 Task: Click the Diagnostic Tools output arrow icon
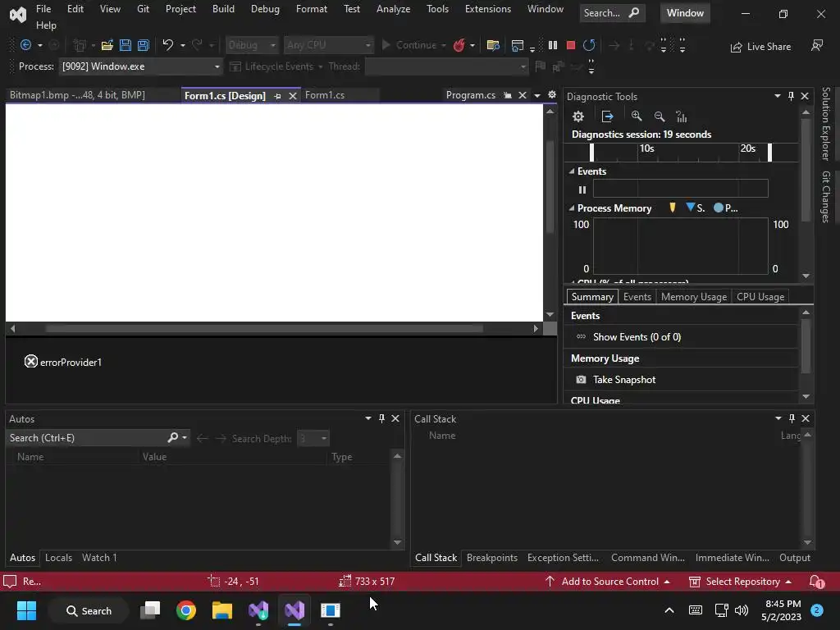pos(607,116)
